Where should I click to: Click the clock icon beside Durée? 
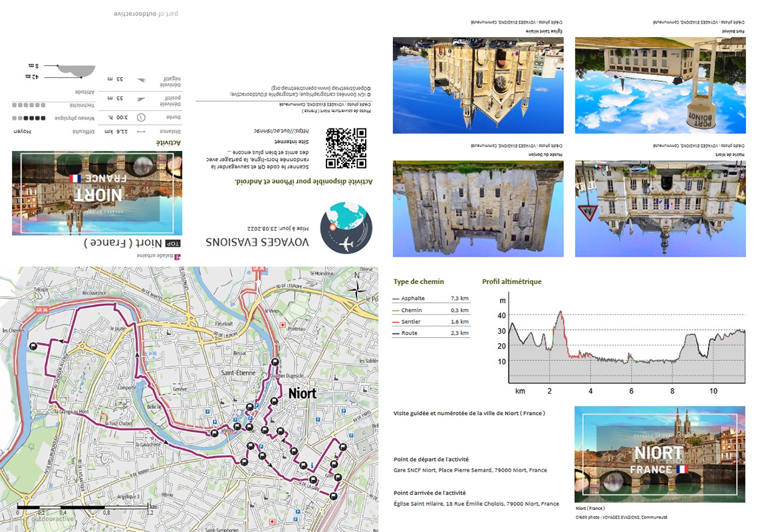pos(141,118)
